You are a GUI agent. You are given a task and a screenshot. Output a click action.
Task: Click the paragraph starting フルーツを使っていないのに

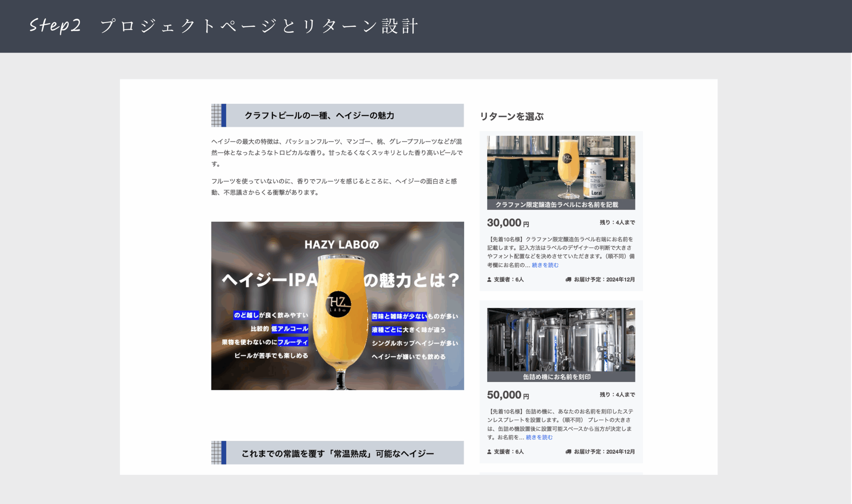point(334,187)
